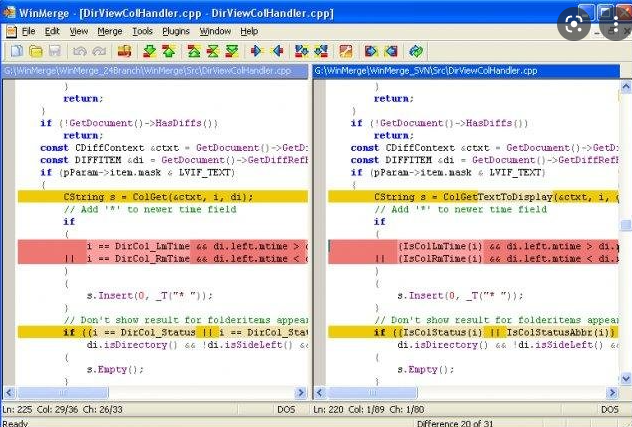Click the Save toolbar icon
Screen dimensions: 632x427
[55, 51]
